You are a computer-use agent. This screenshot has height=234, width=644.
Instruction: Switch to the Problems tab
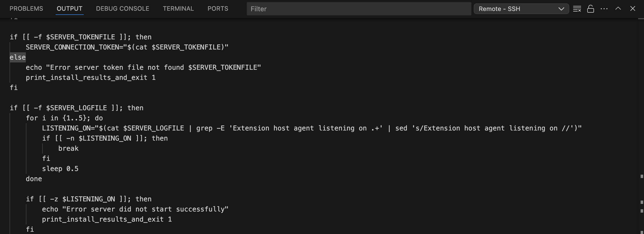click(26, 9)
